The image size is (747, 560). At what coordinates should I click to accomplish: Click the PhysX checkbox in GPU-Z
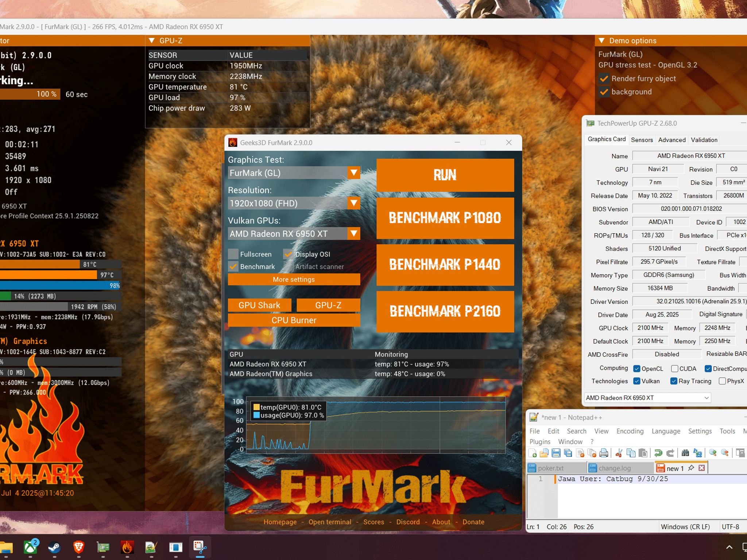[722, 381]
